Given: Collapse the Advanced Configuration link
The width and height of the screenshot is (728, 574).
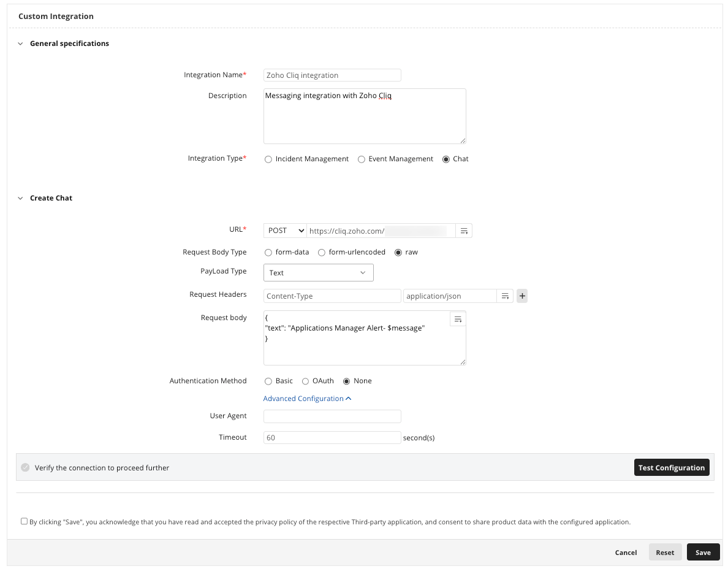Looking at the screenshot, I should (308, 399).
